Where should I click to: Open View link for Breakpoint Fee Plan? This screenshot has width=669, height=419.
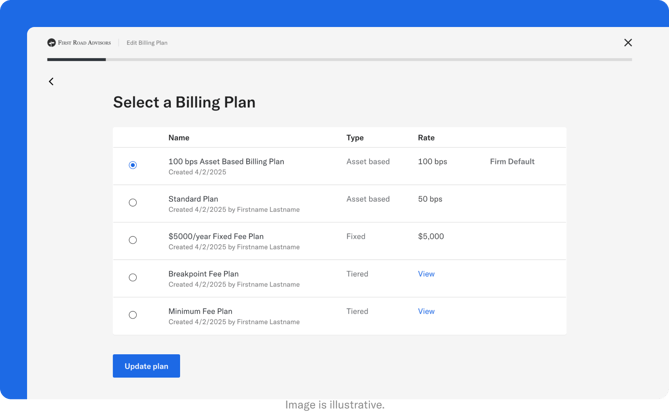pyautogui.click(x=426, y=274)
